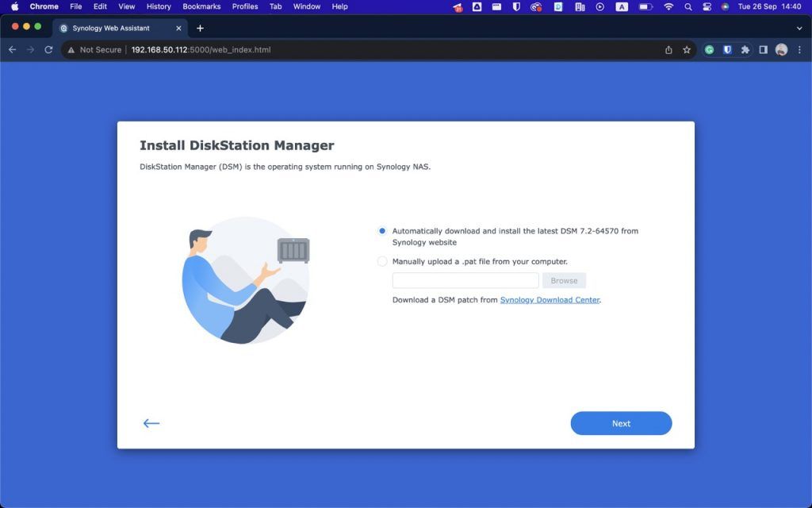Click the browser back arrow
The height and width of the screenshot is (508, 812).
[x=13, y=50]
